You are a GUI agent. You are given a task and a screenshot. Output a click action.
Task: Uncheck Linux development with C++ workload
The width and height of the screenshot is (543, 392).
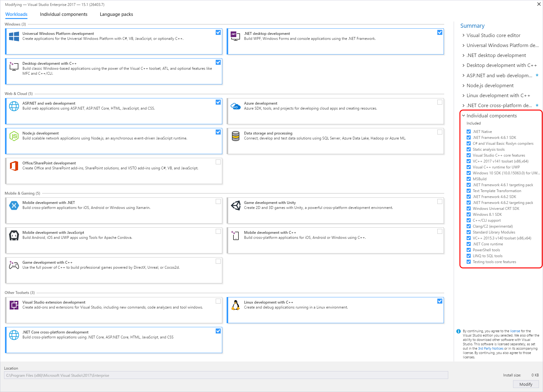click(440, 301)
